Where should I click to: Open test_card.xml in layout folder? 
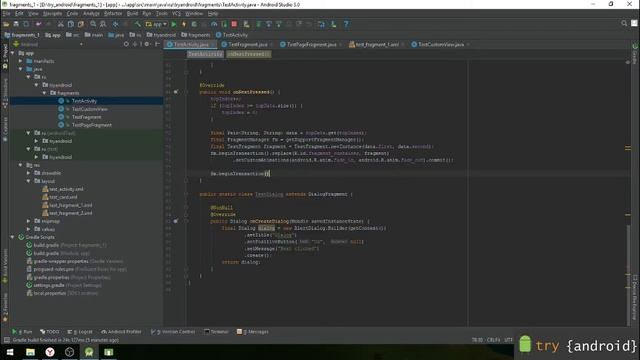pyautogui.click(x=63, y=197)
